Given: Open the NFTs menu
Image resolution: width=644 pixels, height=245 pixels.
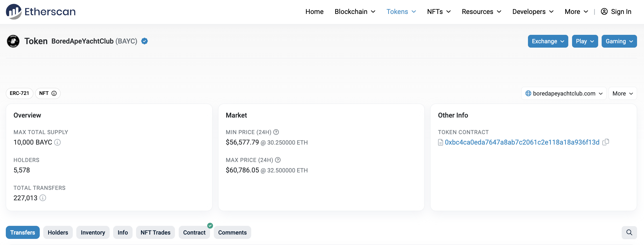Looking at the screenshot, I should [x=439, y=12].
